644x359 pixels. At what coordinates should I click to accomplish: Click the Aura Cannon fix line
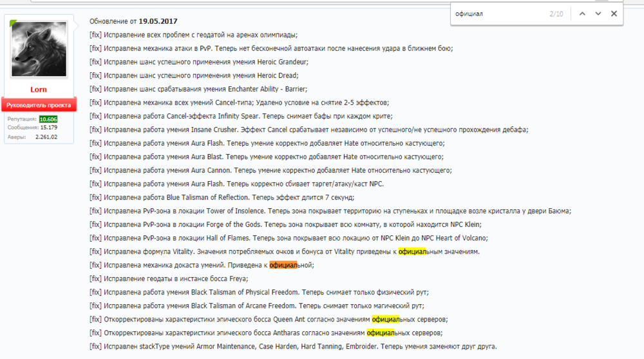pos(270,171)
